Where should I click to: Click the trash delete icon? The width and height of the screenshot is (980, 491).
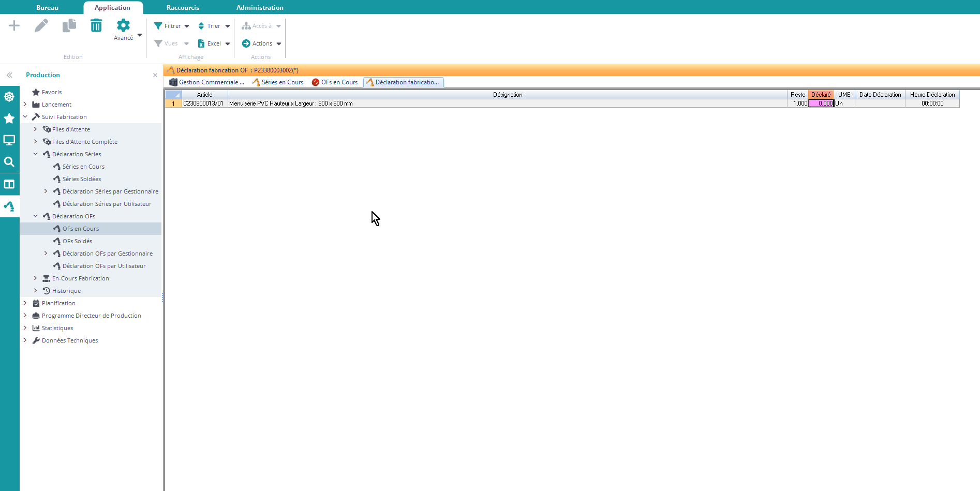click(96, 26)
